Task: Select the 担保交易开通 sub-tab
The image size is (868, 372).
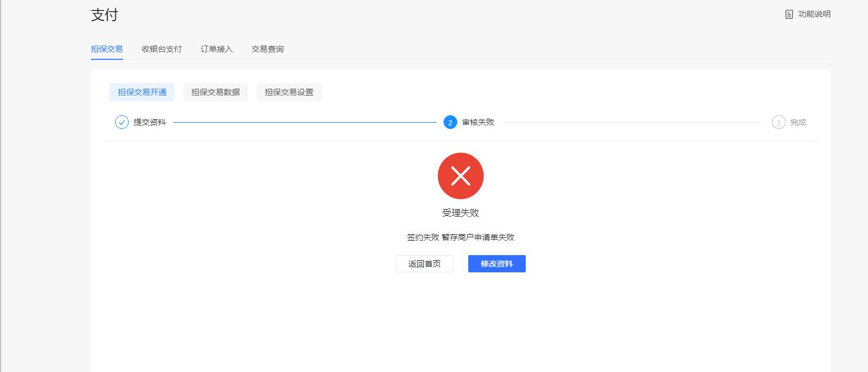Action: click(x=142, y=92)
